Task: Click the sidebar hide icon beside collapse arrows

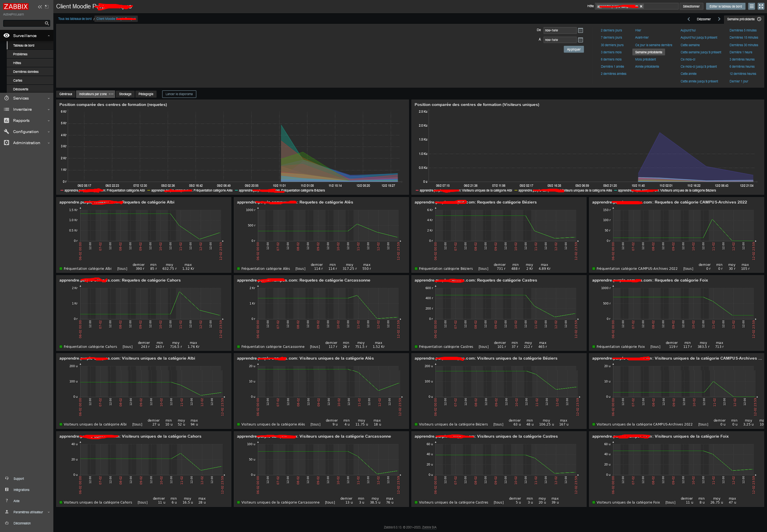Action: tap(47, 7)
